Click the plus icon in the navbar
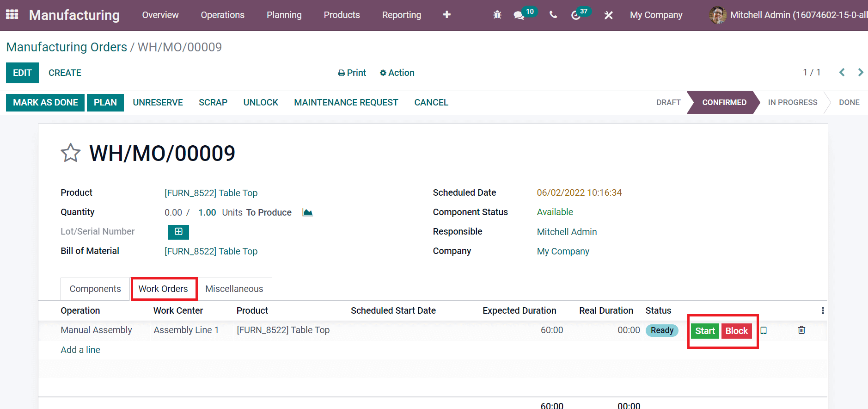The width and height of the screenshot is (868, 409). tap(446, 15)
